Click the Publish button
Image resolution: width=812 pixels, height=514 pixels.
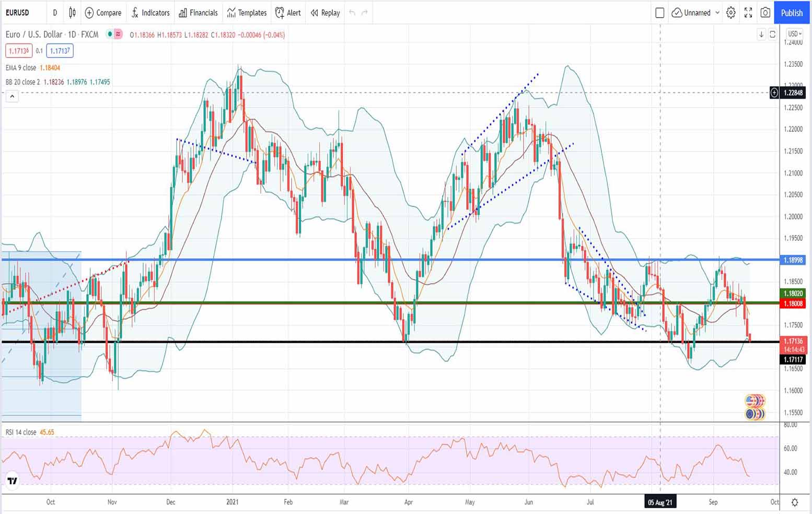(x=792, y=13)
